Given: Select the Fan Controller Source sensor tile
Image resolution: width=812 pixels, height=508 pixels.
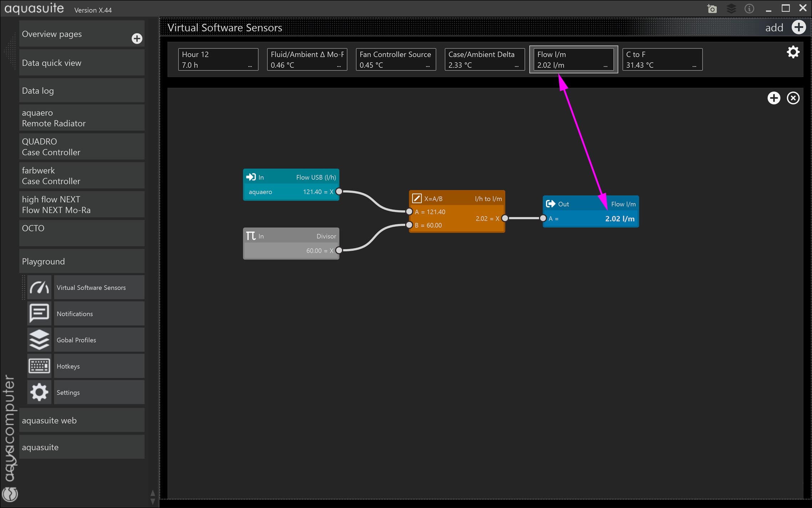Looking at the screenshot, I should (395, 60).
